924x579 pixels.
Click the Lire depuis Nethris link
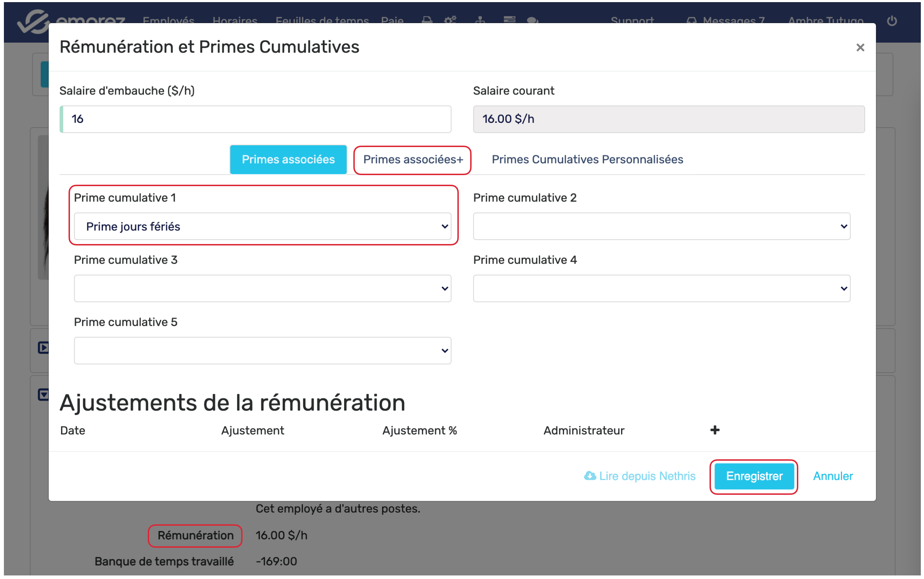click(639, 476)
